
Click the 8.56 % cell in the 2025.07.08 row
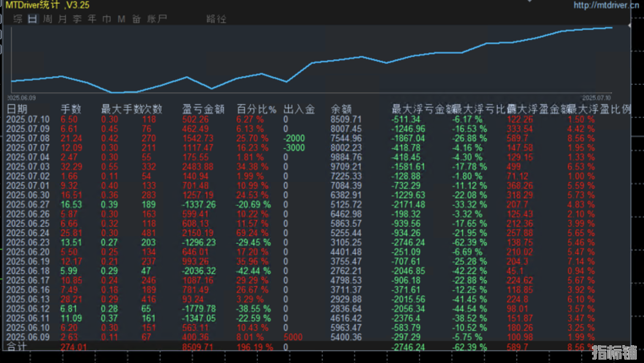(581, 138)
